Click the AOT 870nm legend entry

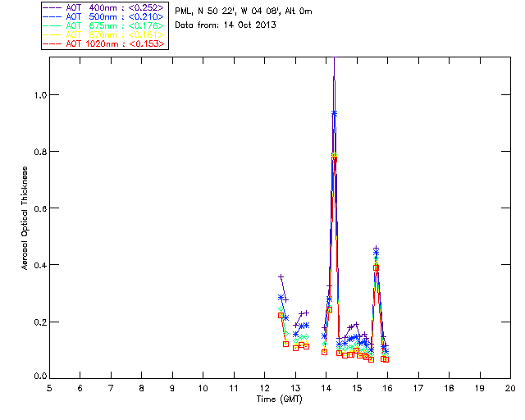tap(104, 34)
